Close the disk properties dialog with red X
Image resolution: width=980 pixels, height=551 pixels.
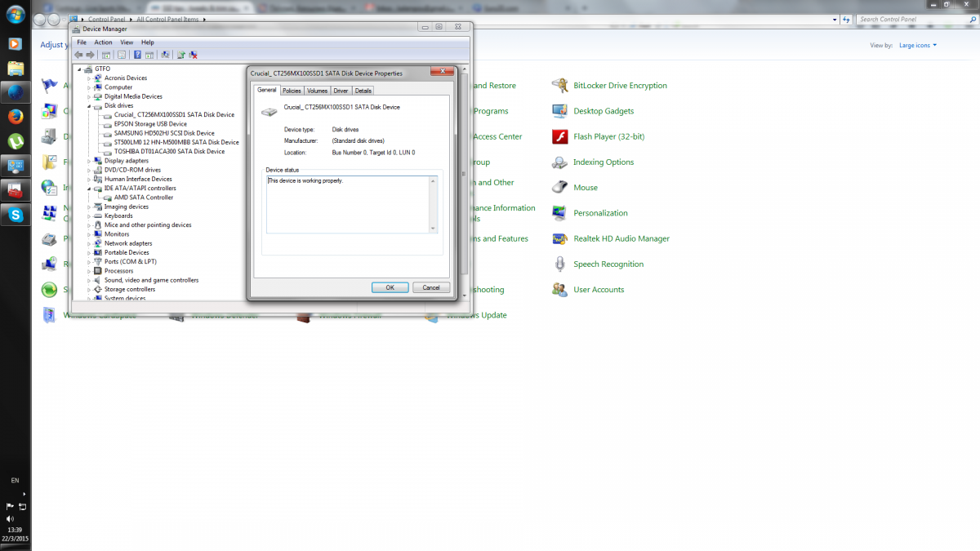443,73
